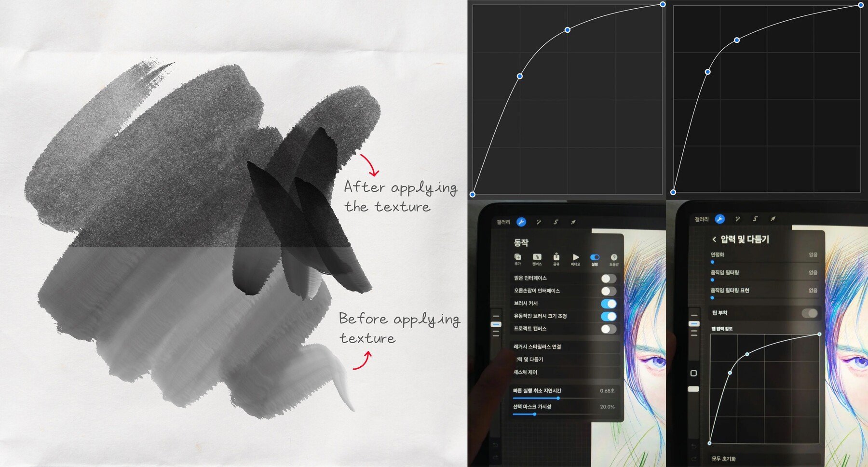This screenshot has height=467, width=868.
Task: Go back using chevron beside 압력 및 다듬기
Action: click(714, 240)
